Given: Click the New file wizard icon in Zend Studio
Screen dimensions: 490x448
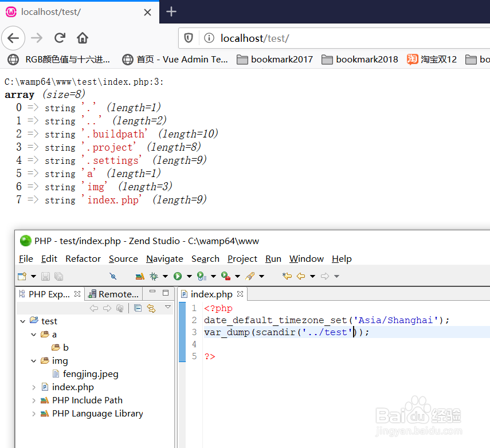Looking at the screenshot, I should (x=22, y=276).
